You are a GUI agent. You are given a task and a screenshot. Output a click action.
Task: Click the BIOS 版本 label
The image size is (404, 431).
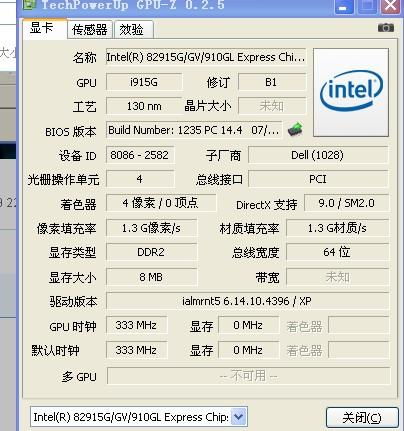(71, 132)
